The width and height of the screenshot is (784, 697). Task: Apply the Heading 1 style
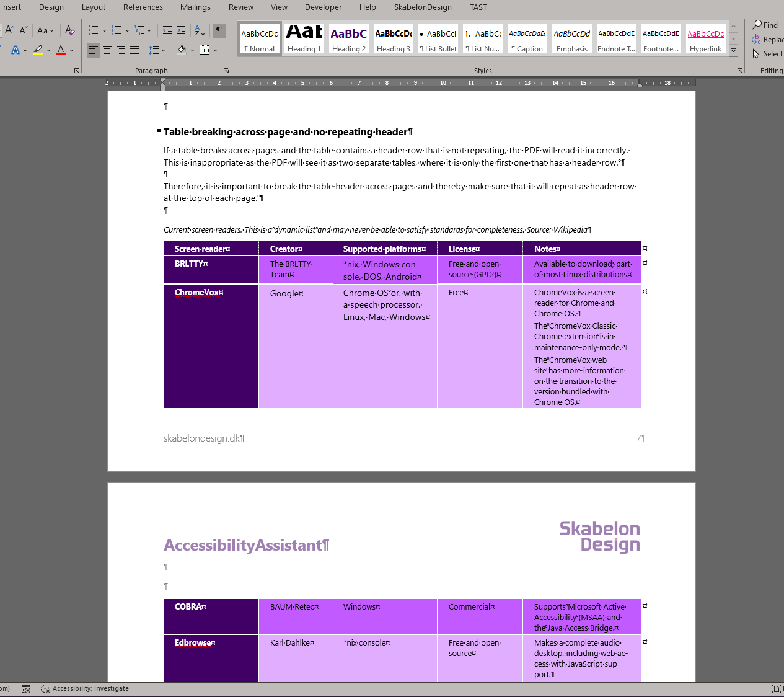(x=304, y=39)
